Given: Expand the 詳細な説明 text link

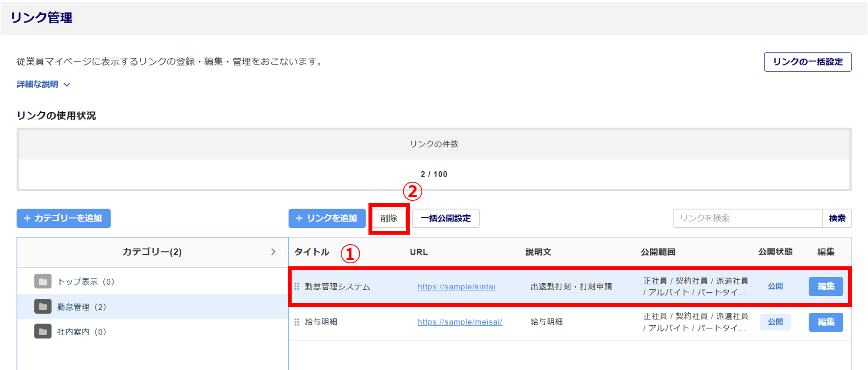Looking at the screenshot, I should pyautogui.click(x=37, y=84).
